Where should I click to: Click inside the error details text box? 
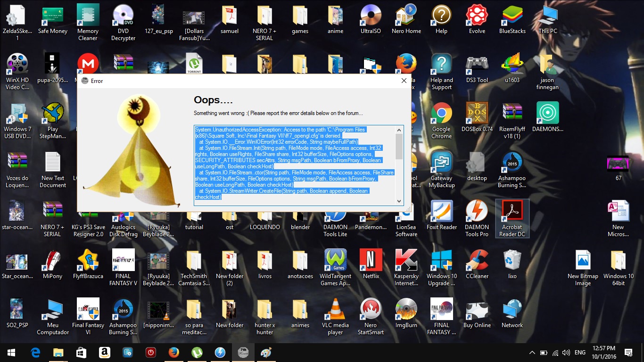click(295, 165)
